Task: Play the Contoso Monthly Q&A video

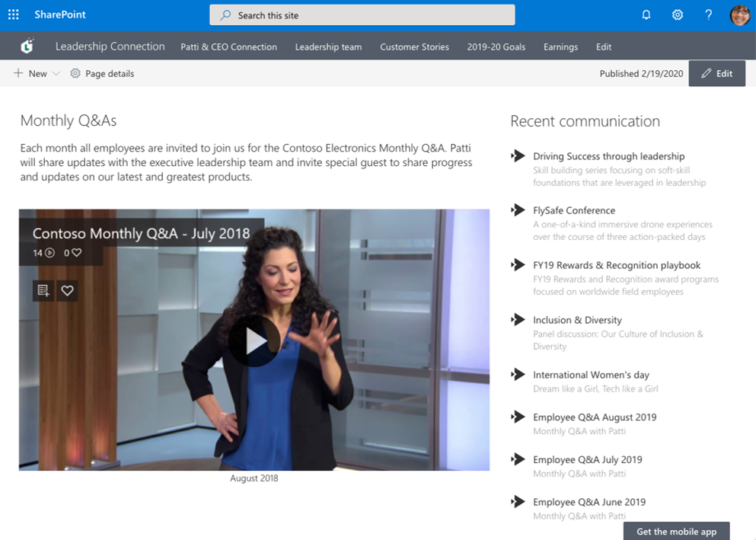Action: [256, 340]
